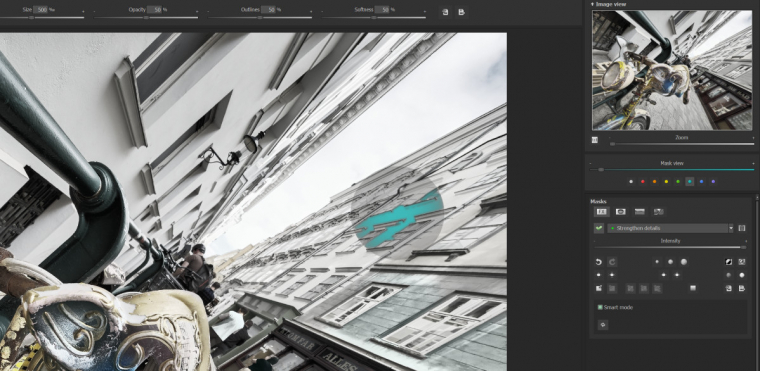Click the bracket icon right of Strengthen details

(x=742, y=228)
